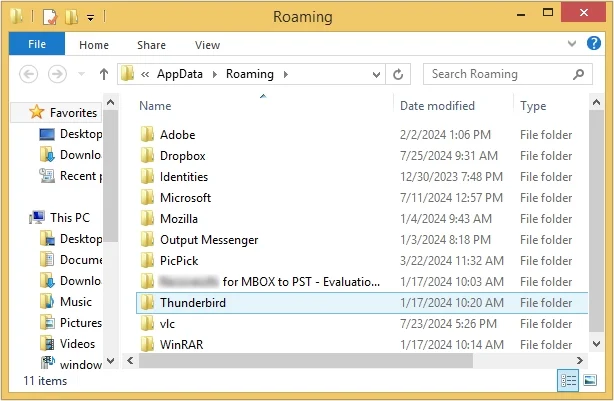Click horizontal scroll right arrow
Image resolution: width=614 pixels, height=401 pixels.
(580, 360)
